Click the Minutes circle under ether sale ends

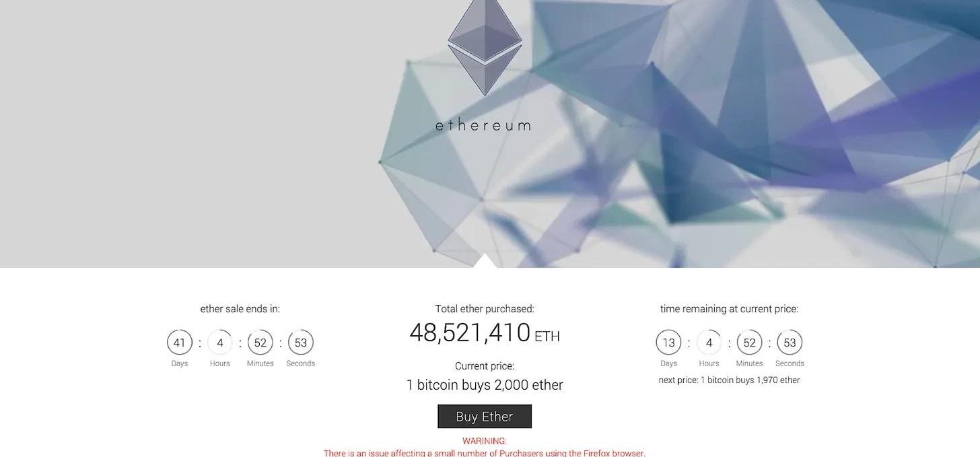[260, 343]
